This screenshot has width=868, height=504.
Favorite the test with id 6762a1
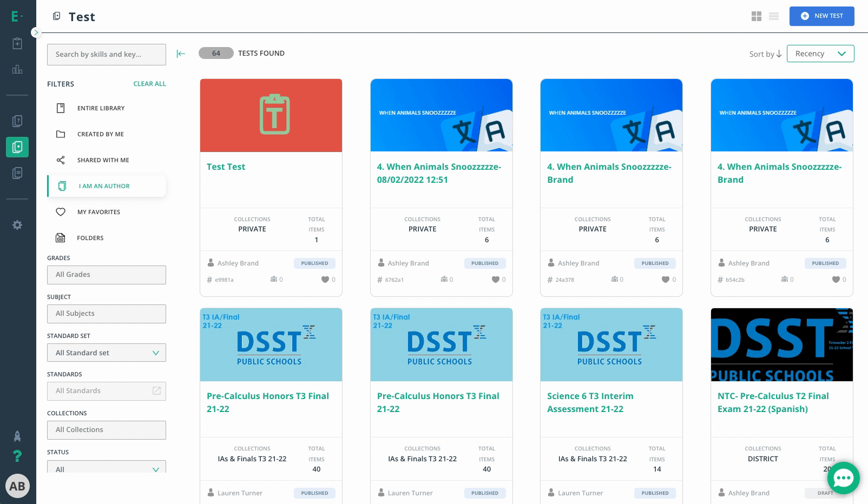pyautogui.click(x=495, y=280)
